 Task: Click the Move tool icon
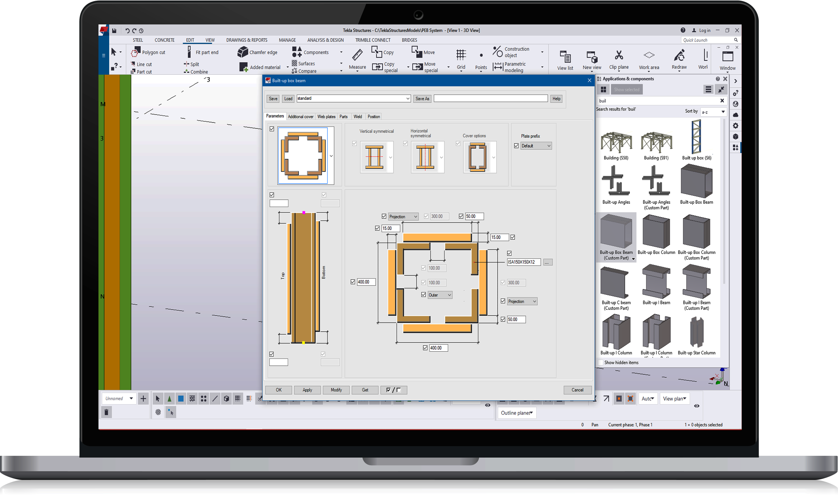[417, 52]
